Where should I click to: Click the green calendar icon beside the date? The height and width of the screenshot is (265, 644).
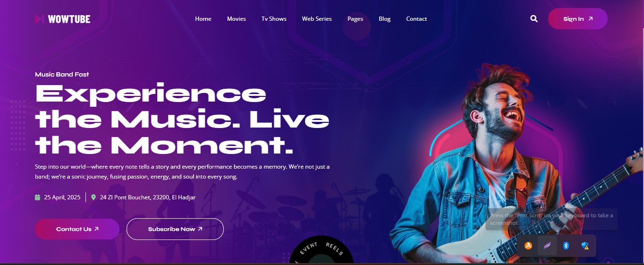(x=38, y=197)
